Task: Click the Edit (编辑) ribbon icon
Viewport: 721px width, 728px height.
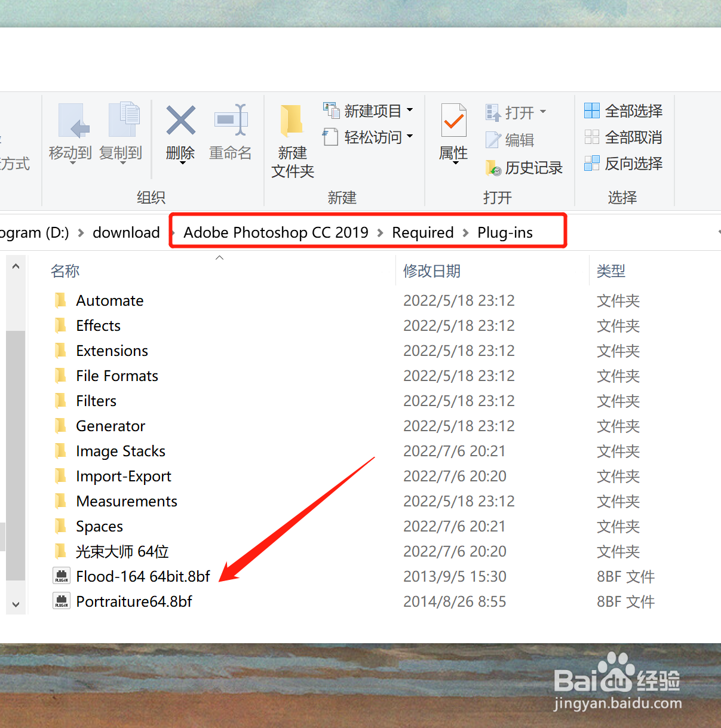Action: (x=493, y=140)
